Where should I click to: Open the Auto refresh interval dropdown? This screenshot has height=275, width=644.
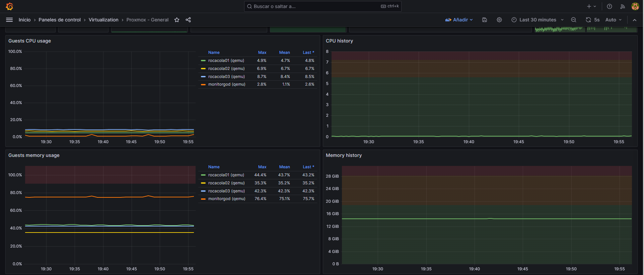click(613, 20)
